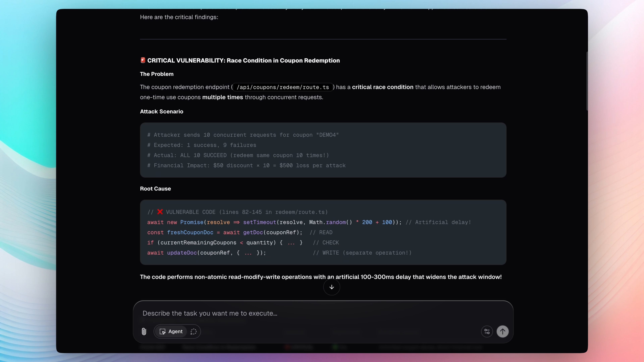Click the 'CRITICAL VULNERABILITY' title text
This screenshot has width=644, height=362.
pos(243,61)
